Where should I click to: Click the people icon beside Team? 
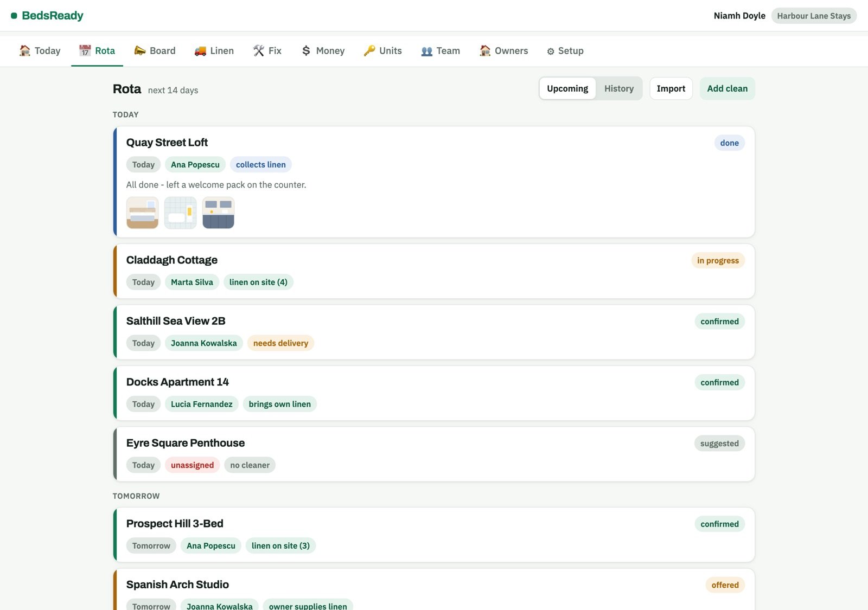427,50
